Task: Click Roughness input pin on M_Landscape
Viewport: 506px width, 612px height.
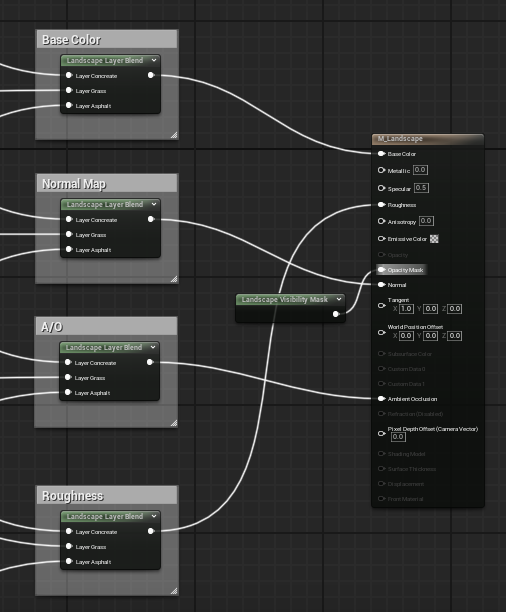Action: (x=381, y=205)
